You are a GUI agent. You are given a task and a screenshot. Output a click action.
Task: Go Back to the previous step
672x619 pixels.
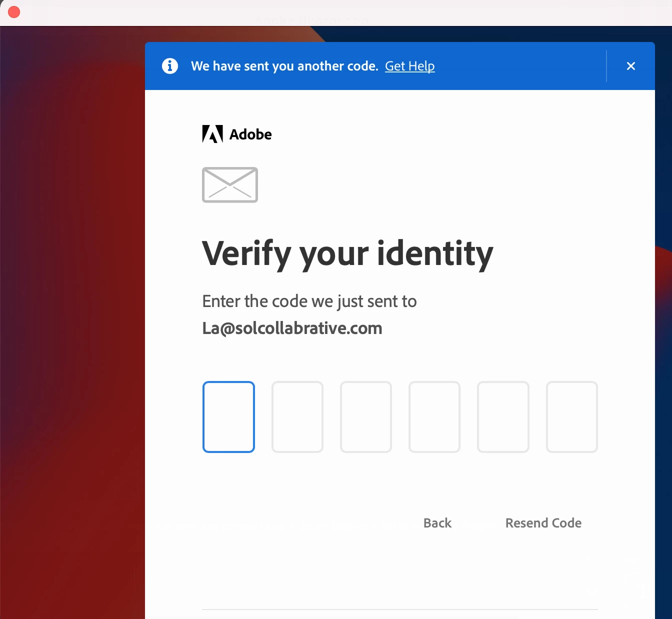pos(437,523)
